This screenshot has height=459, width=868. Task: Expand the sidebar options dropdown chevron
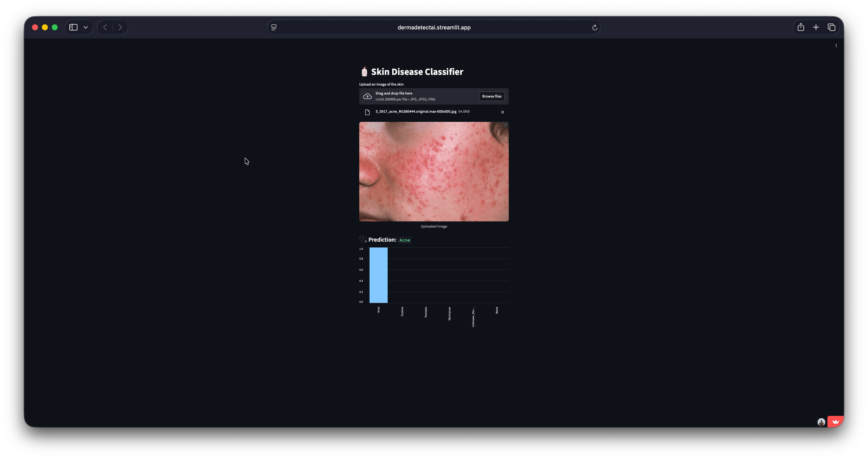[x=86, y=27]
